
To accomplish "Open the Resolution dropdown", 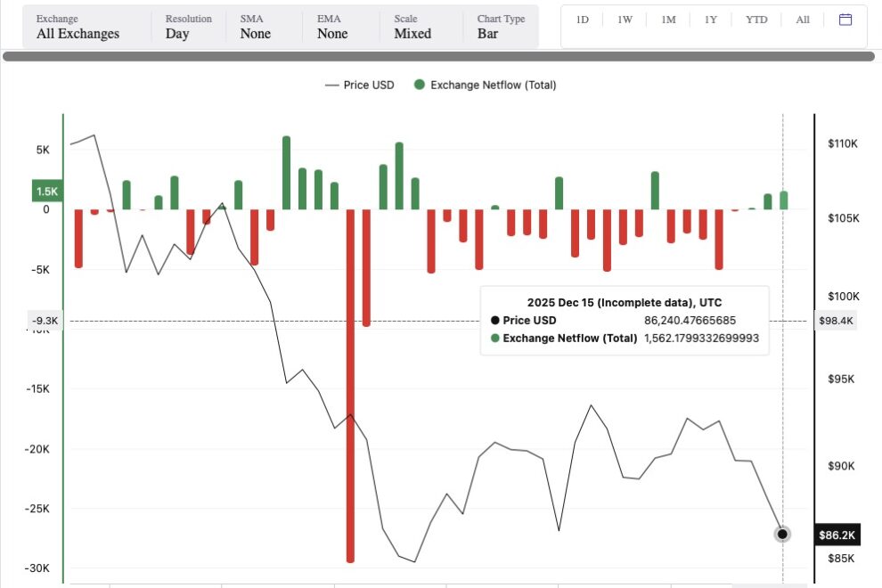I will tap(188, 27).
